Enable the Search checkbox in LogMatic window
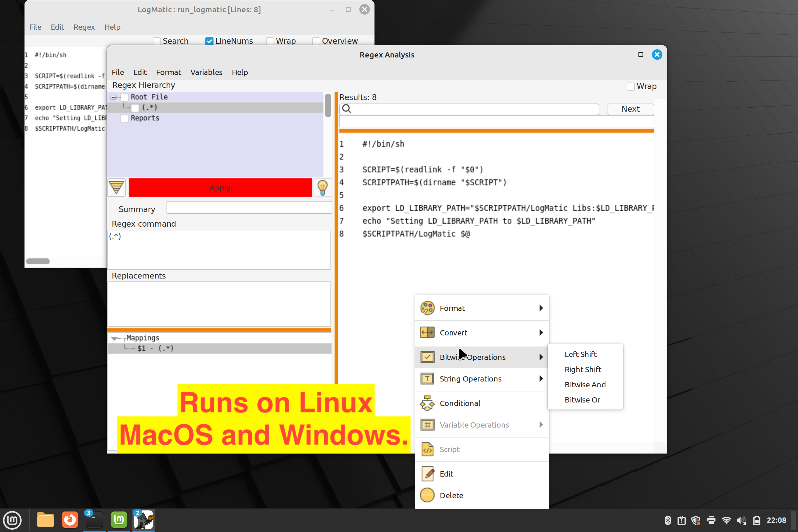The image size is (798, 532). 157,41
